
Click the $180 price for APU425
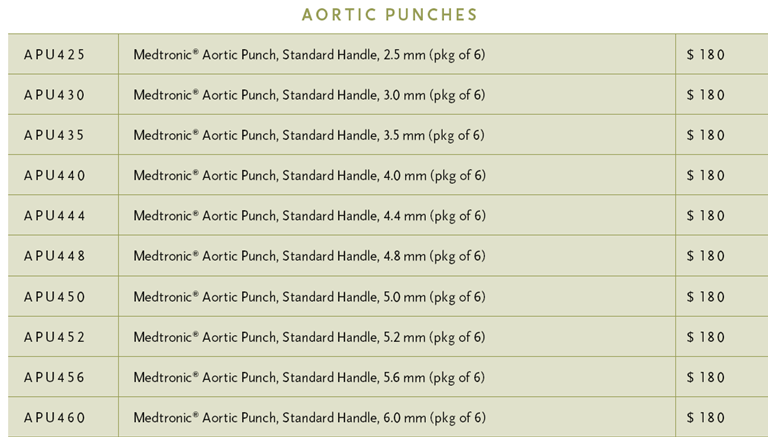[705, 54]
